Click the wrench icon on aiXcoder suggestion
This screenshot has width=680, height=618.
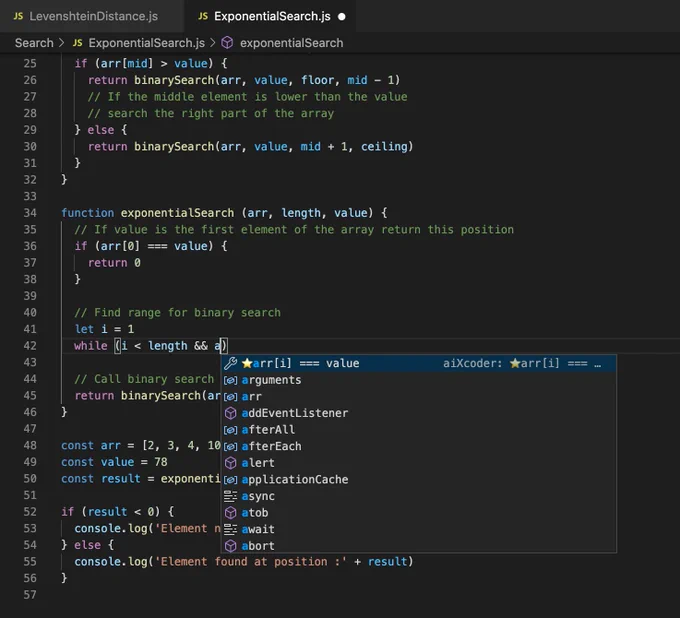tap(230, 363)
